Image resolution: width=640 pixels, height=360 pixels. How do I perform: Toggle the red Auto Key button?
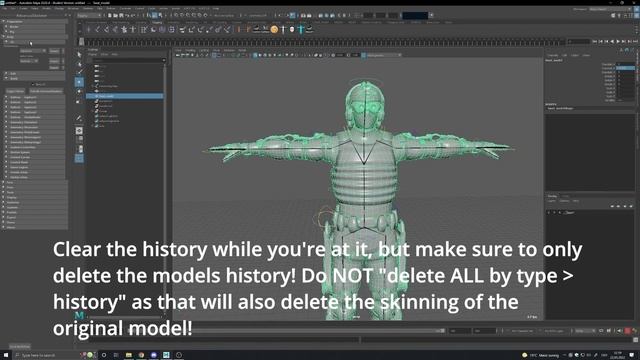(x=627, y=331)
